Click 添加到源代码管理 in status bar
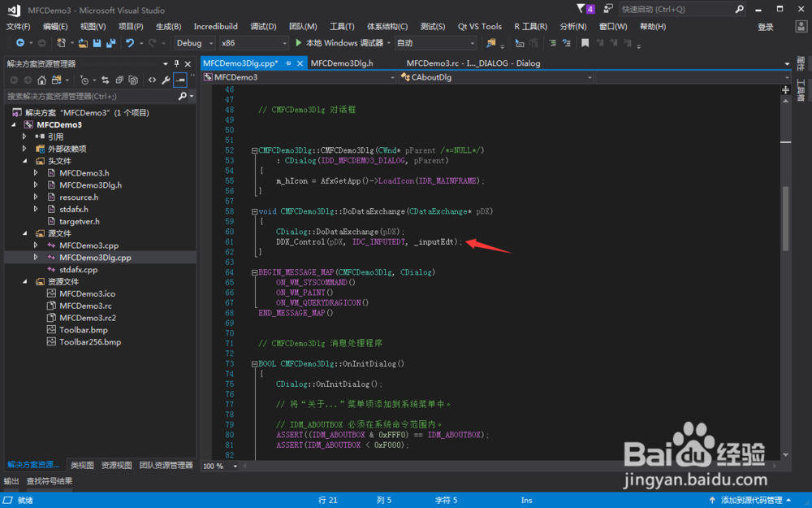The image size is (812, 508). coord(751,500)
